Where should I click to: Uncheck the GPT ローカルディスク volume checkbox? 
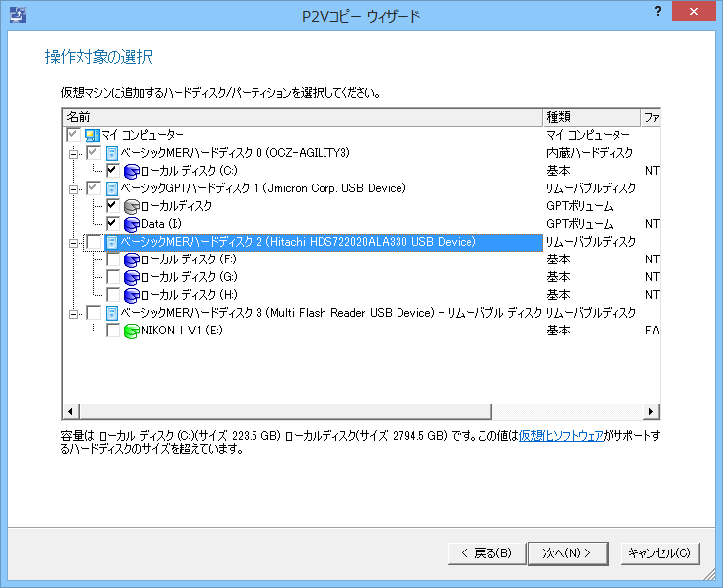[x=113, y=205]
